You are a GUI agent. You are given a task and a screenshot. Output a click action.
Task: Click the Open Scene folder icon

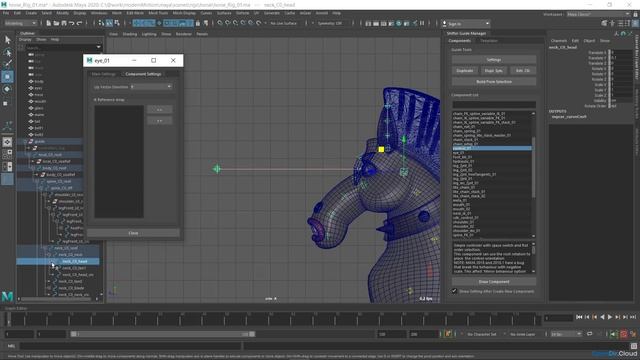point(56,23)
